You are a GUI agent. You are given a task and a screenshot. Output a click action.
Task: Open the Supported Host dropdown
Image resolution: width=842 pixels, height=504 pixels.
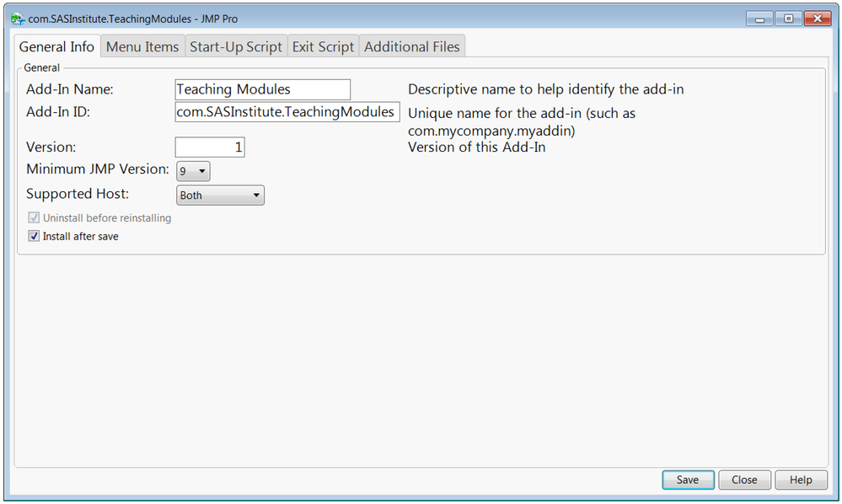(220, 196)
